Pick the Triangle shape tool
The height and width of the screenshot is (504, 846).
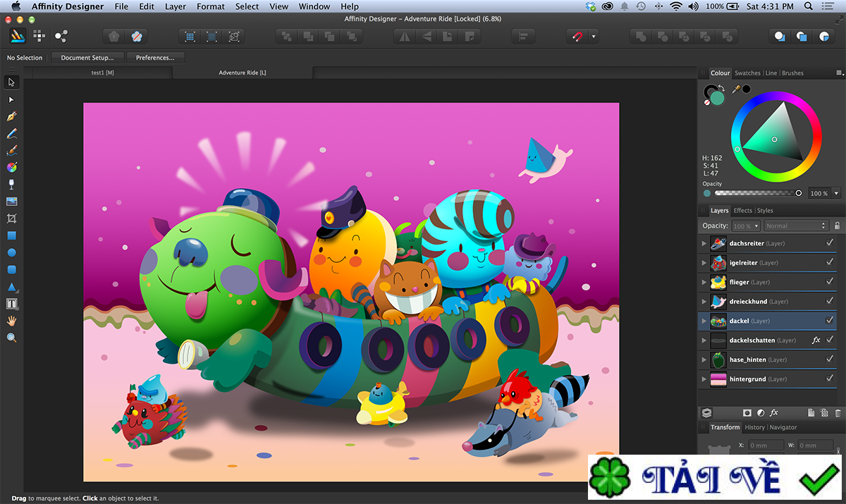click(11, 287)
